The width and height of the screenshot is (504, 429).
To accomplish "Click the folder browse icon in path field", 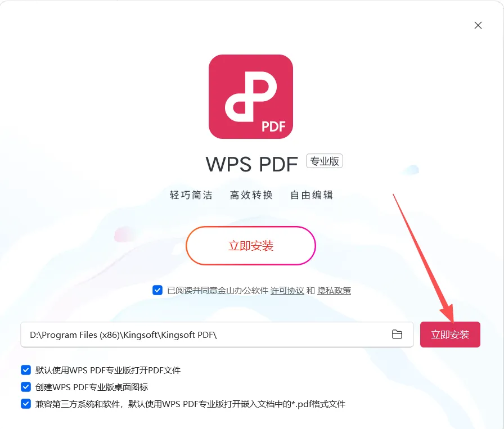I will 397,334.
